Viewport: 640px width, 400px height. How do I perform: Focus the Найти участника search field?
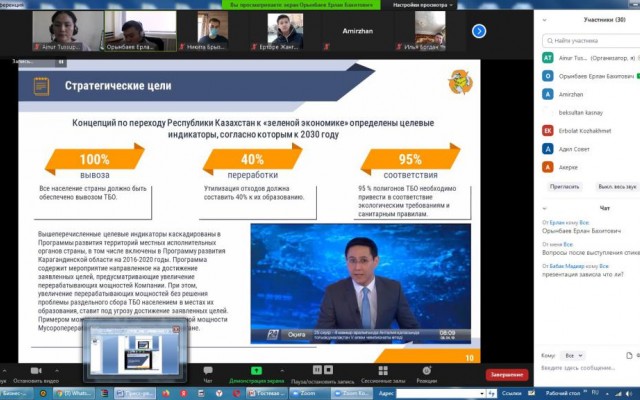click(591, 40)
